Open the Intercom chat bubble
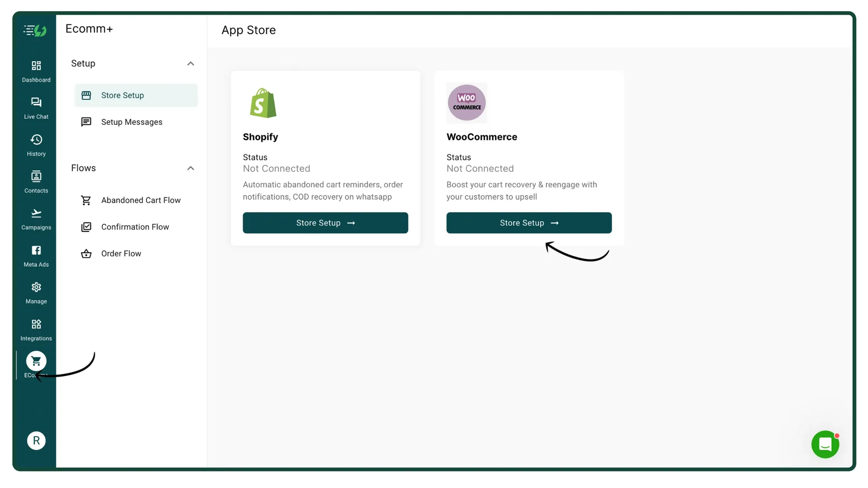 pyautogui.click(x=825, y=444)
